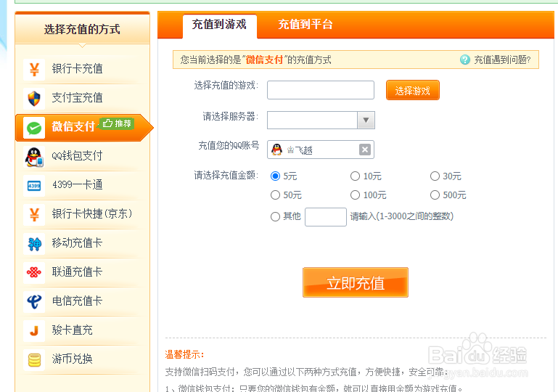Screen dimensions: 558x392
Task: Click the 温馨提示 heading text
Action: tap(184, 355)
